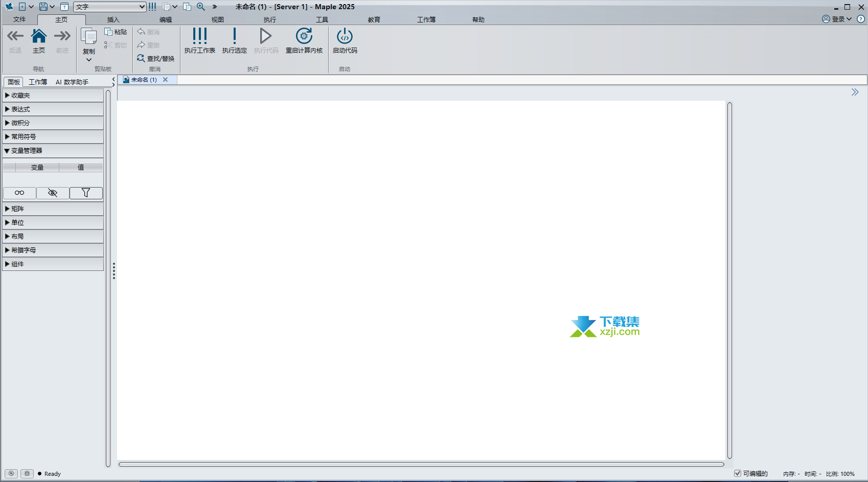Click the 值 column header
This screenshot has width=868, height=482.
(x=81, y=167)
